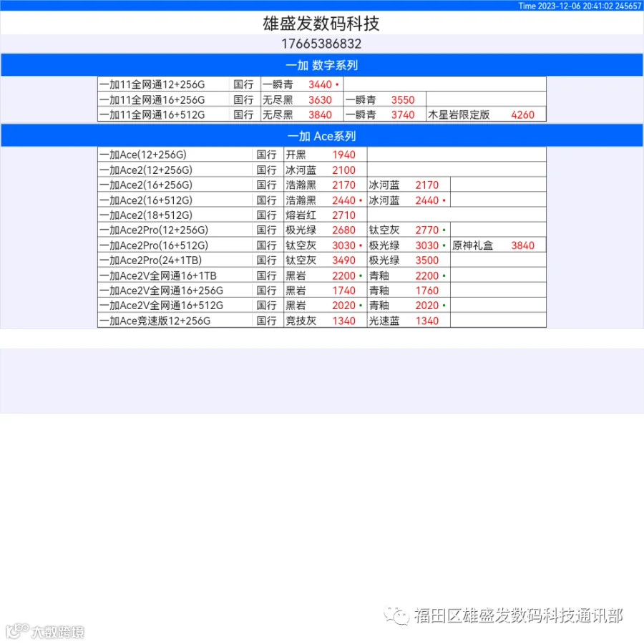Click the 冰河蓝 price 2440
Image resolution: width=644 pixels, height=644 pixels.
click(427, 200)
